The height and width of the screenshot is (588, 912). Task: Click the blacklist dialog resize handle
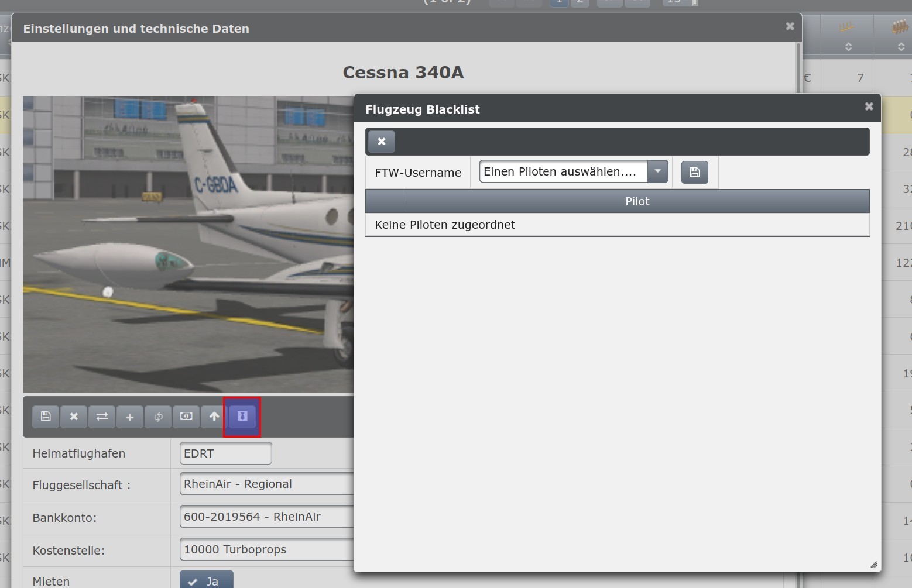pyautogui.click(x=873, y=565)
